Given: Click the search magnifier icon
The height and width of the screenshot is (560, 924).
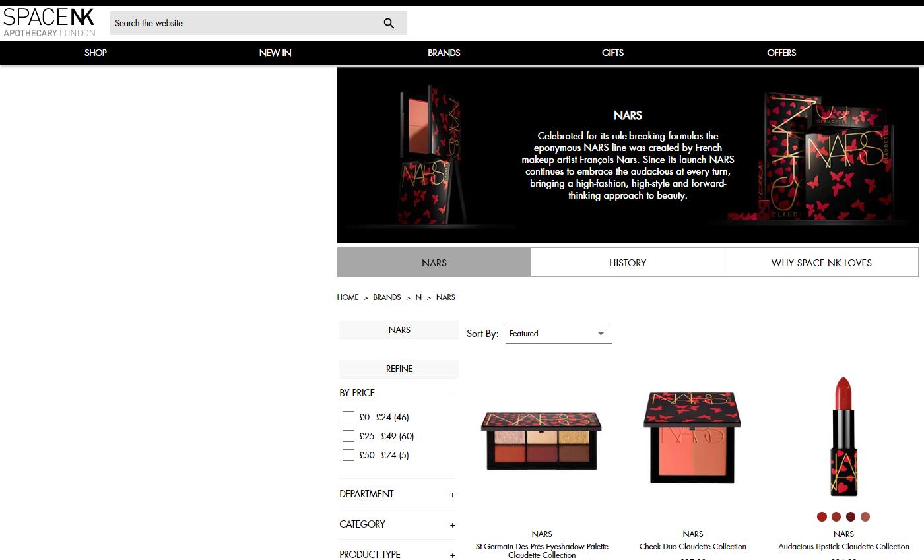Looking at the screenshot, I should click(389, 24).
